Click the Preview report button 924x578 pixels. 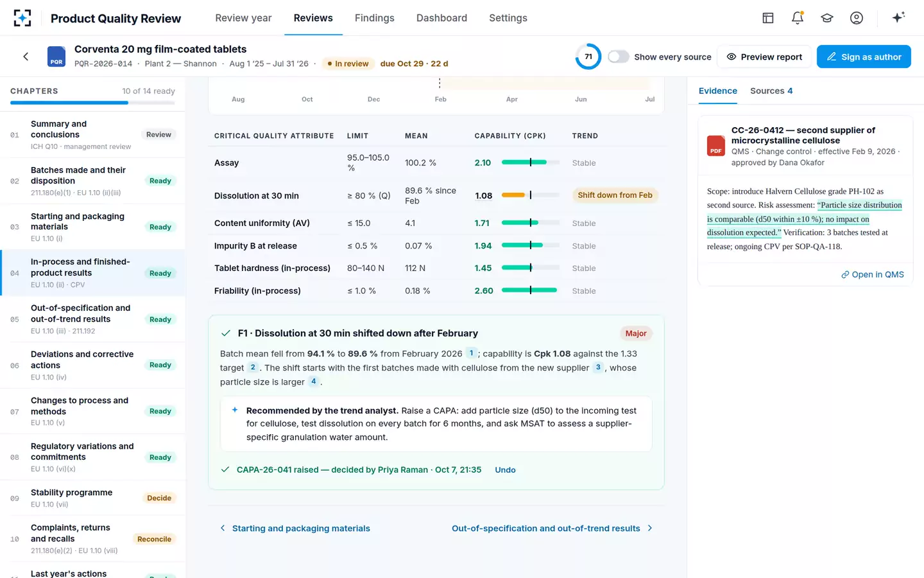point(764,57)
